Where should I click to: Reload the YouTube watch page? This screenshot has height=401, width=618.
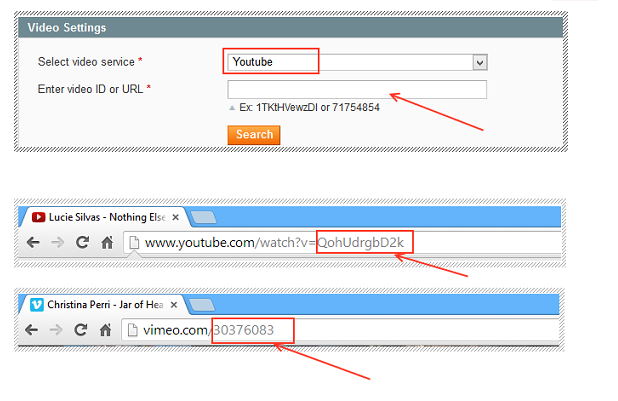(x=82, y=242)
